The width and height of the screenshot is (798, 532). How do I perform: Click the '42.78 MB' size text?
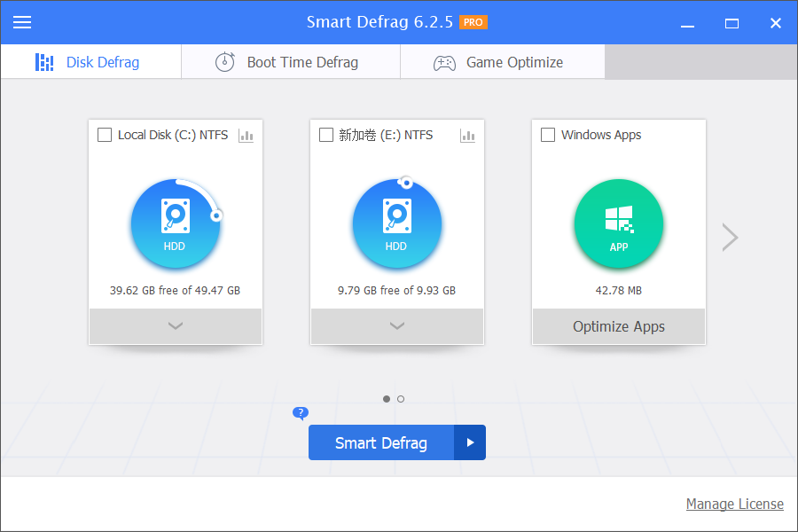click(x=619, y=290)
